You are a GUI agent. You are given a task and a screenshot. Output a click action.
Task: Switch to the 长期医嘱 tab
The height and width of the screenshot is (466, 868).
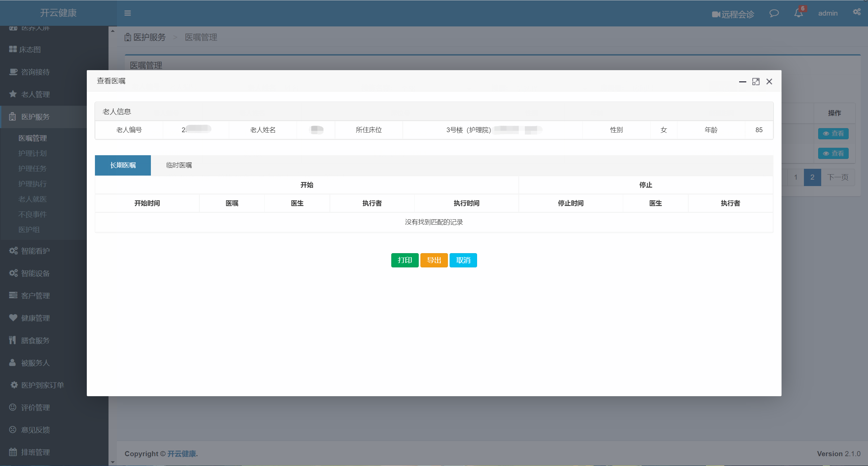(x=123, y=165)
